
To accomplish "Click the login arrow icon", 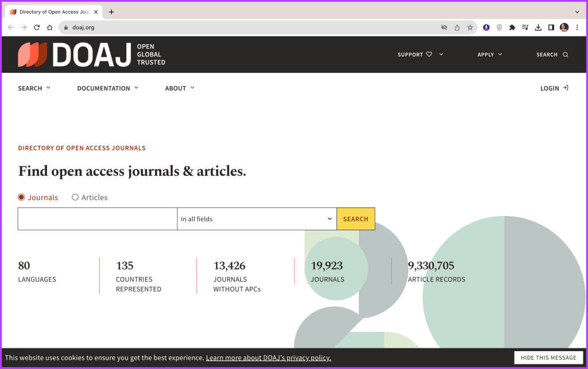I will (566, 88).
